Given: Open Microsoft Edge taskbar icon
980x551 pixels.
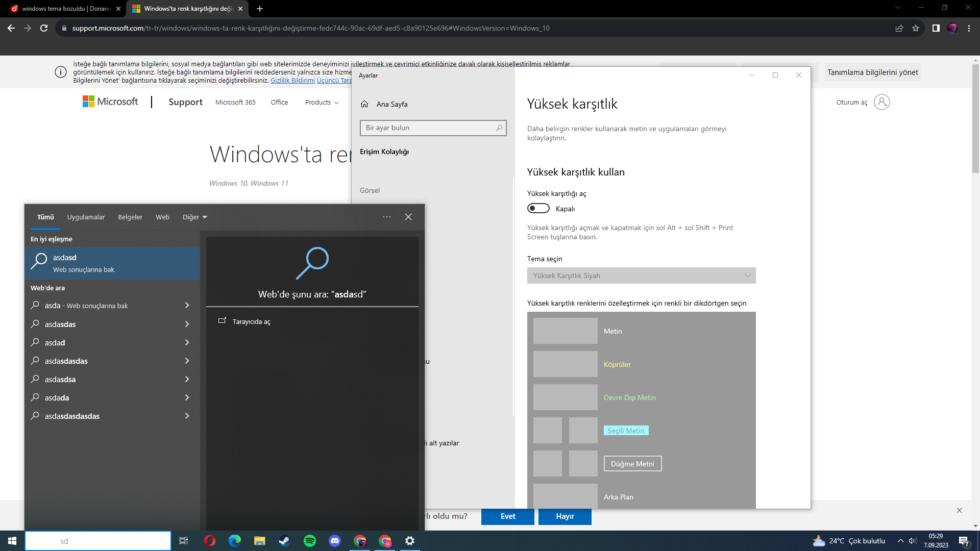Looking at the screenshot, I should pyautogui.click(x=234, y=541).
